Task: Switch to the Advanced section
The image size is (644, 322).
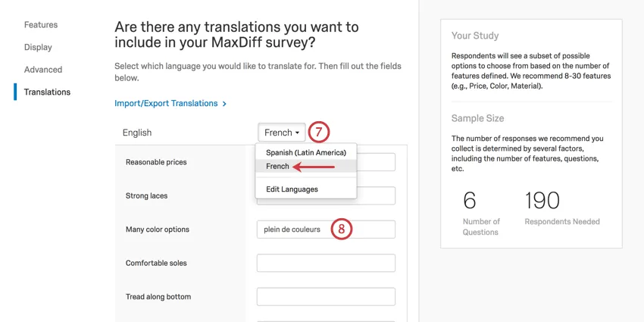Action: point(42,70)
